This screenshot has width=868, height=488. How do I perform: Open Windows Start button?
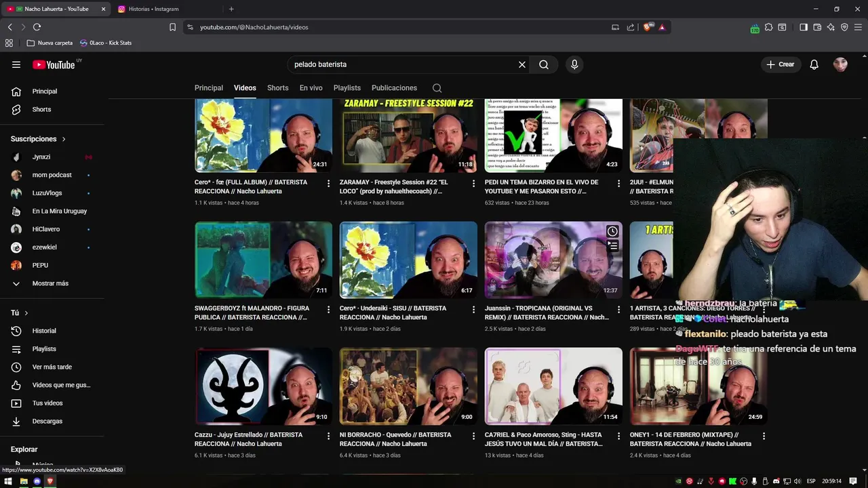(8, 481)
